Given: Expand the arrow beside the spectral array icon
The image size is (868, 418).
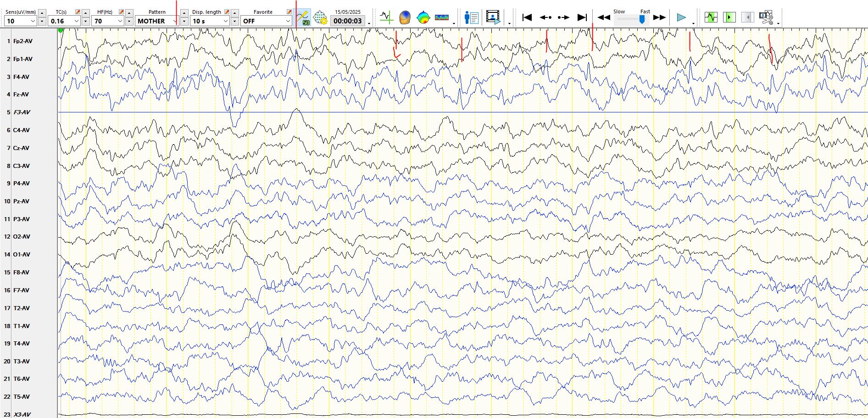Looking at the screenshot, I should pos(454,23).
